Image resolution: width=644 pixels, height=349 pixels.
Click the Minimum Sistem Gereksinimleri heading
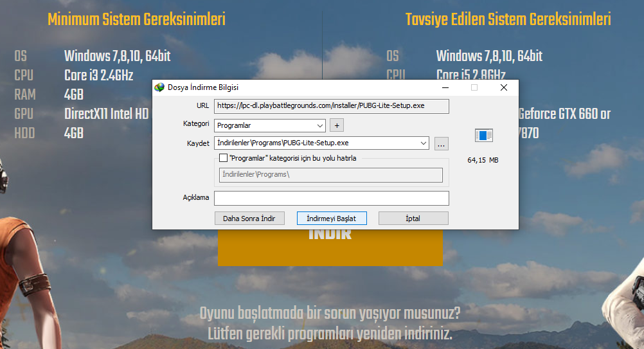pos(136,19)
